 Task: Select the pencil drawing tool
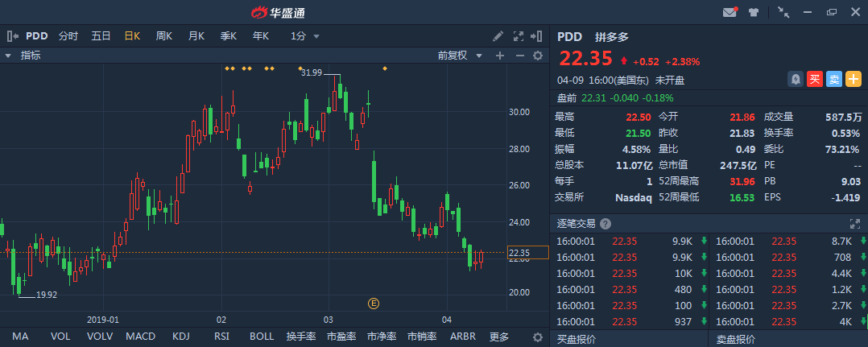[498, 36]
